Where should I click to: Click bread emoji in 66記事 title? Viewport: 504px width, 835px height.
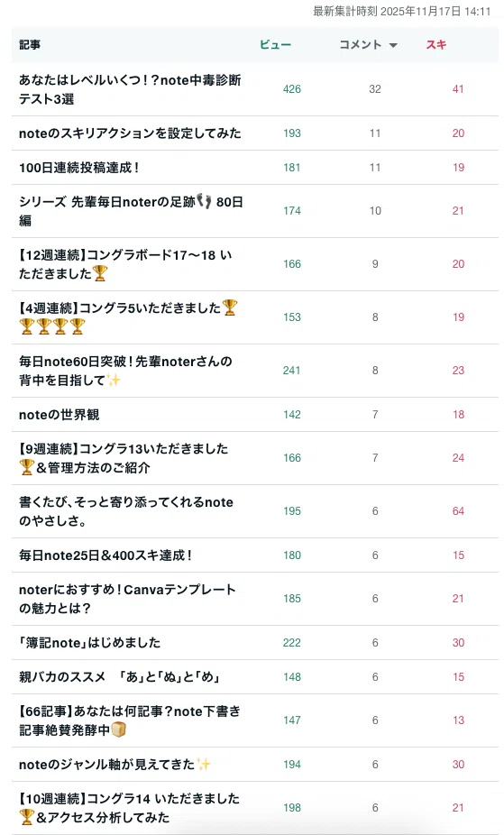pos(118,729)
